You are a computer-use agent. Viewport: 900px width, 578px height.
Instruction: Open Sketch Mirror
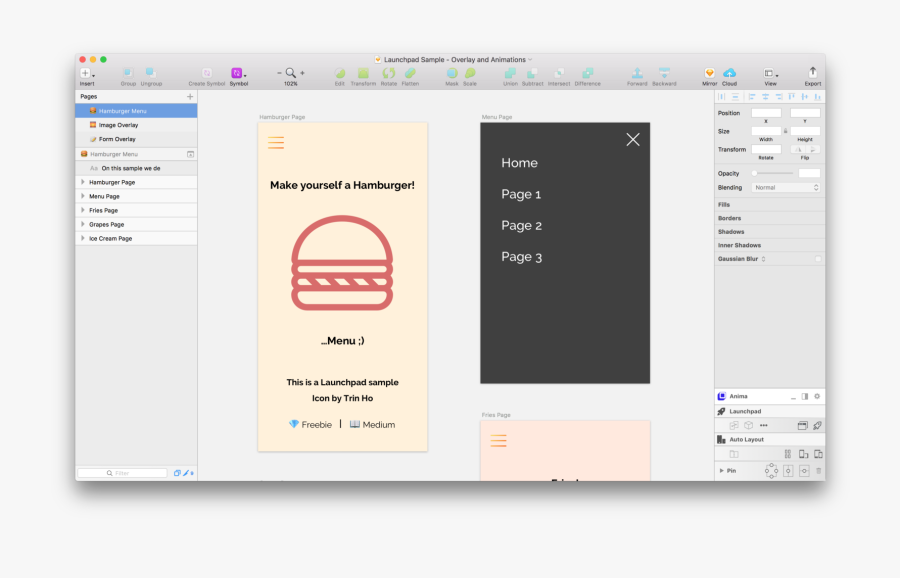pos(709,73)
